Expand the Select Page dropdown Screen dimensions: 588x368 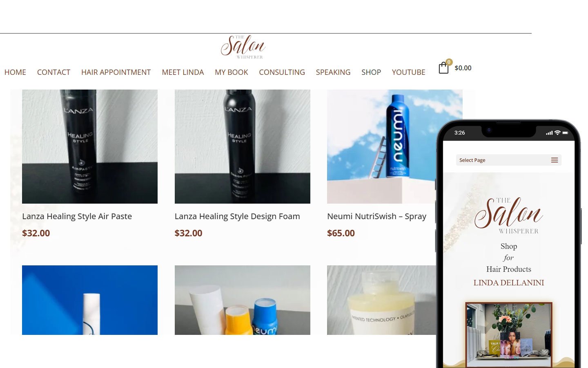508,160
